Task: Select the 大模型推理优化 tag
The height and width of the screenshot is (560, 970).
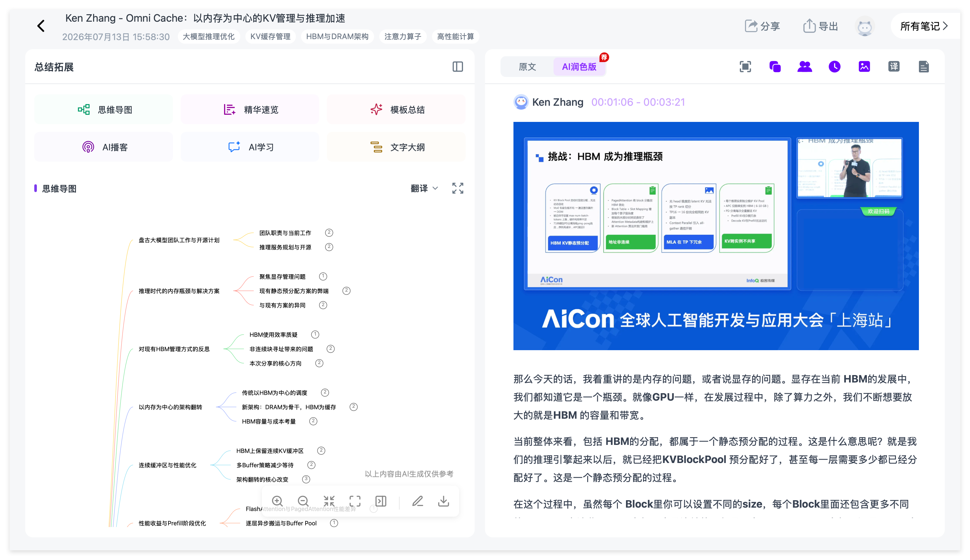Action: [x=209, y=37]
